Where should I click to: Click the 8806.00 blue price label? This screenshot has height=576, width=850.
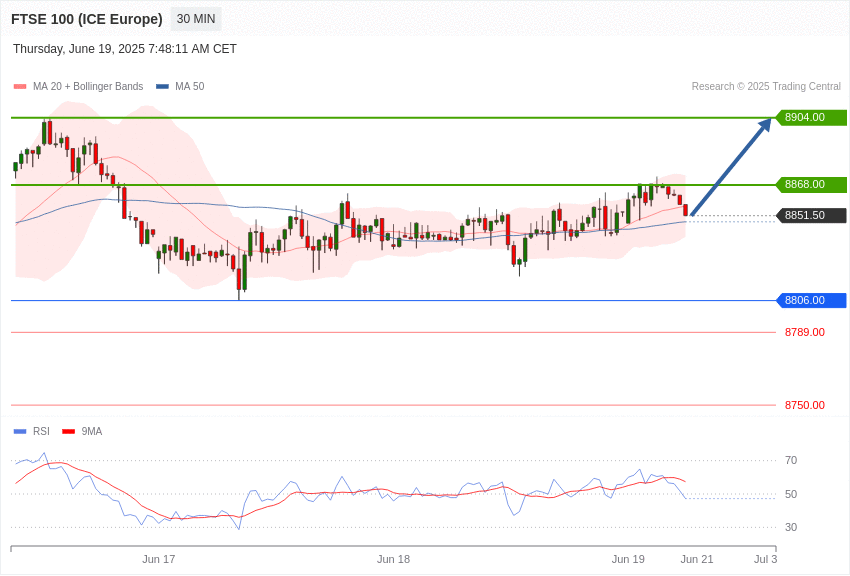[812, 300]
